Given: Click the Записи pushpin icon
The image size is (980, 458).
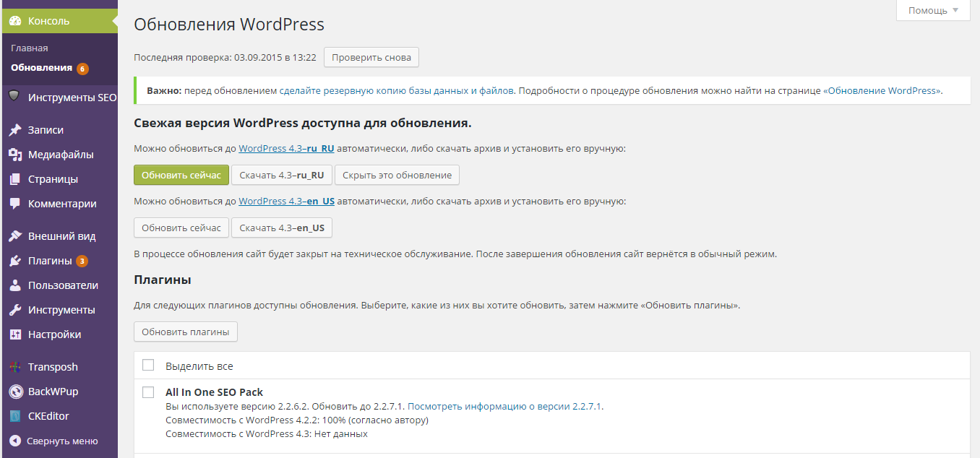Looking at the screenshot, I should (x=14, y=130).
